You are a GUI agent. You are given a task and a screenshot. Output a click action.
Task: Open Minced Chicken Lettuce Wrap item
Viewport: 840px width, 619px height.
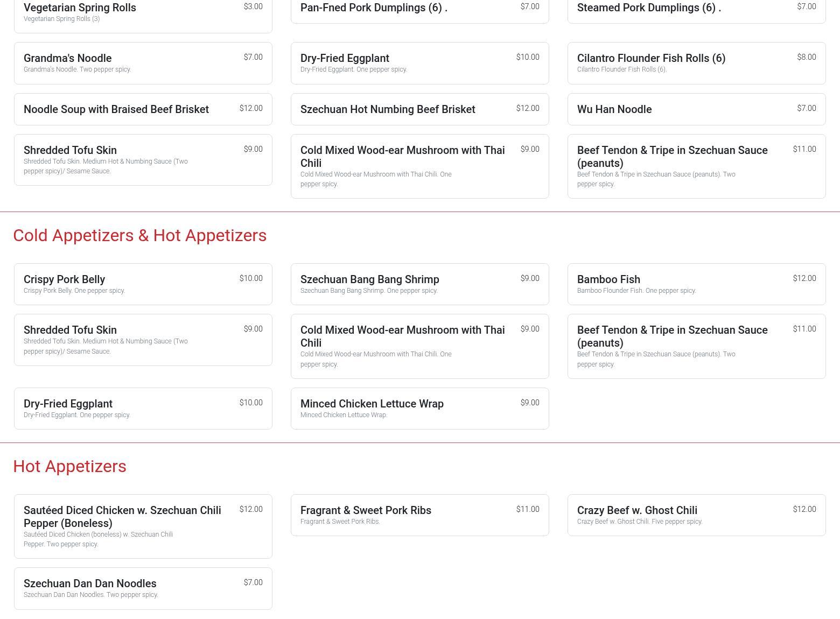click(x=419, y=409)
